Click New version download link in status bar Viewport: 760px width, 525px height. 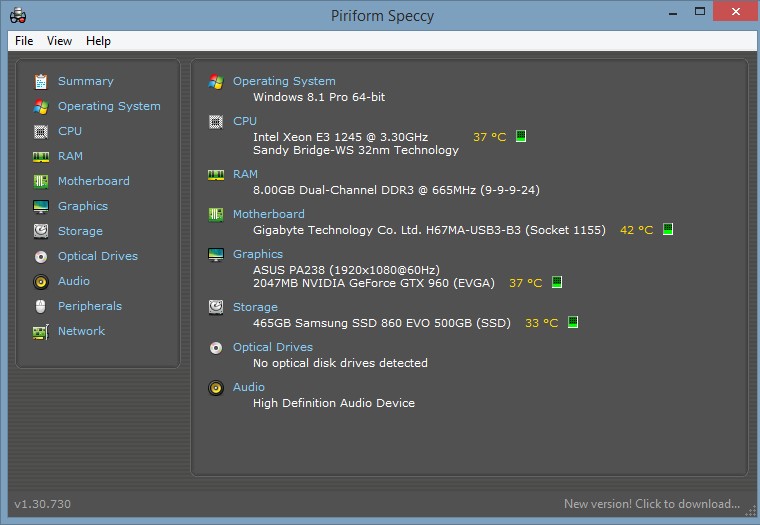652,504
